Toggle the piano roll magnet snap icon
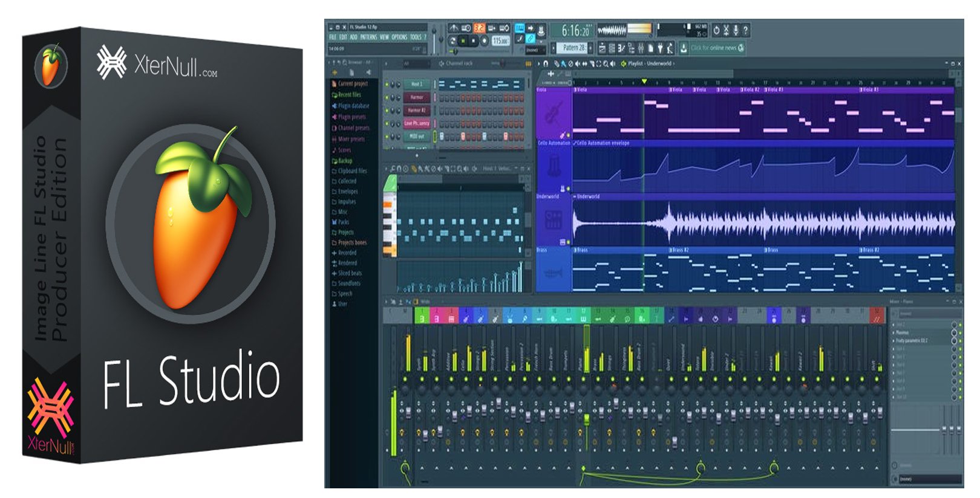This screenshot has height=498, width=980. point(399,169)
